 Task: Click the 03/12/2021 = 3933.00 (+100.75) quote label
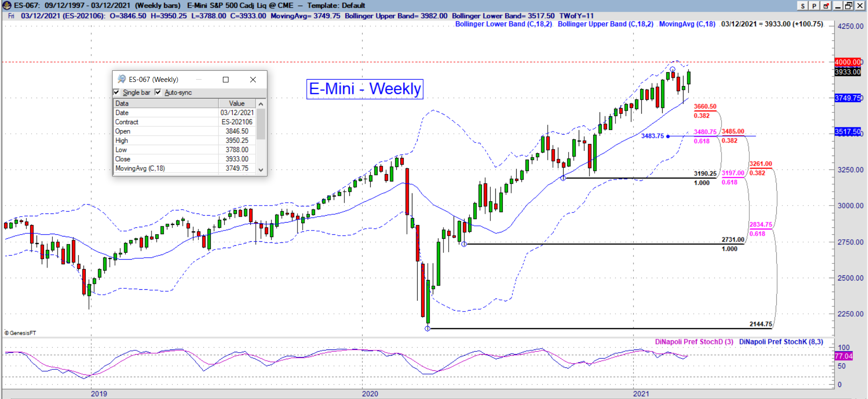coord(772,24)
